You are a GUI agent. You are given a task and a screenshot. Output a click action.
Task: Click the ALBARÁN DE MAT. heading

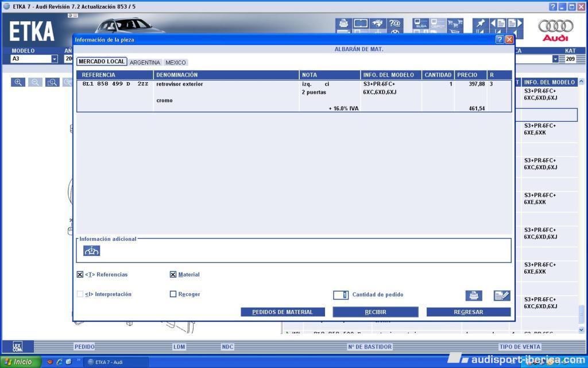(359, 49)
